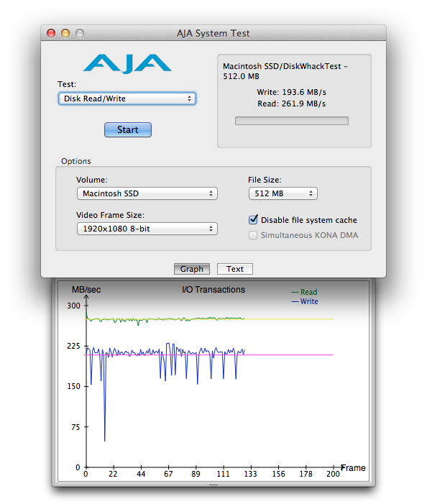Image resolution: width=427 pixels, height=504 pixels.
Task: Click the drawer resize handle below graph
Action: coord(213,485)
